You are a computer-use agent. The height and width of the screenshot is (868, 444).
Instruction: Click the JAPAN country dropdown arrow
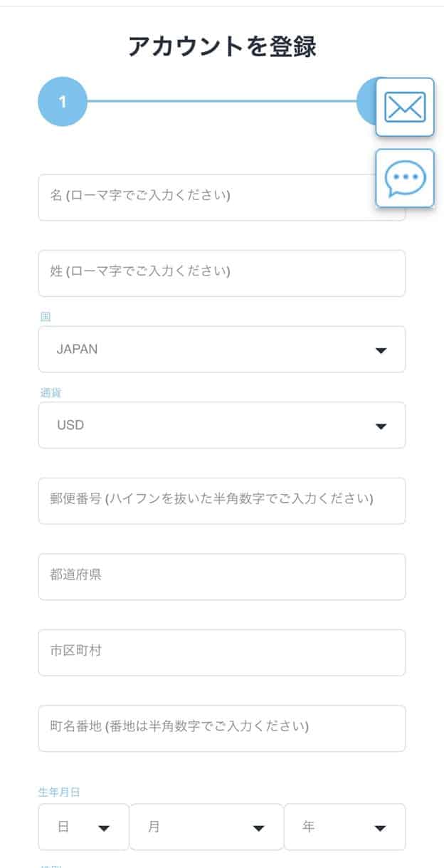(381, 350)
